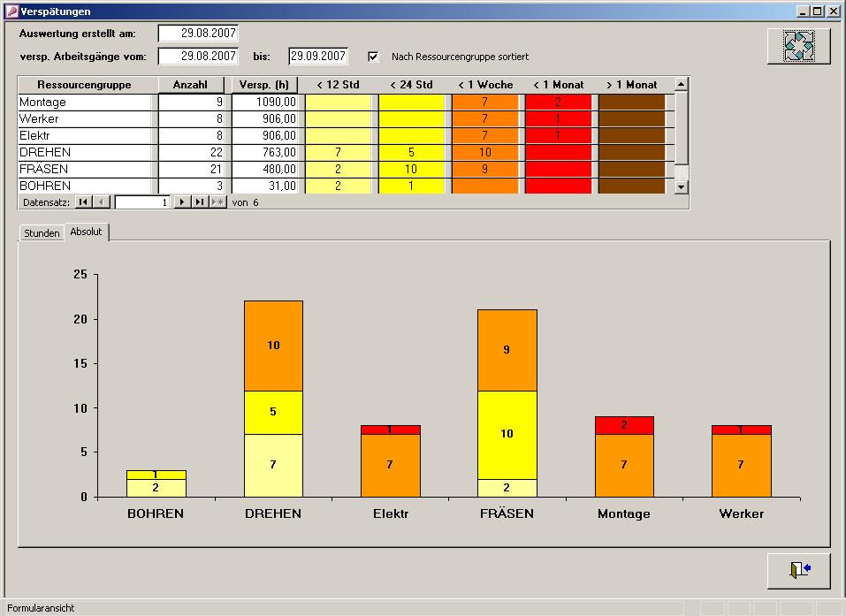846x616 pixels.
Task: Click table scrollbar down arrow
Action: point(681,187)
